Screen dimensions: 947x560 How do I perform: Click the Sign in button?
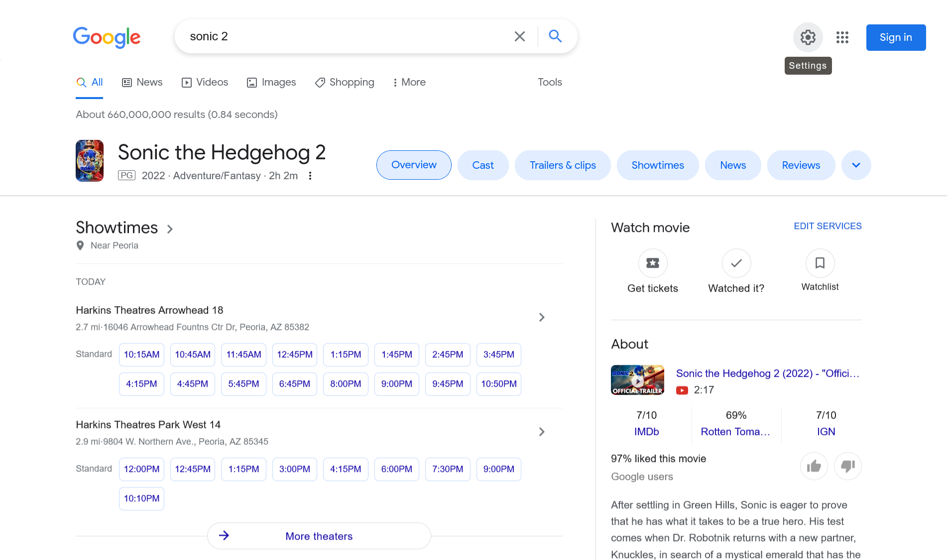[x=895, y=37]
